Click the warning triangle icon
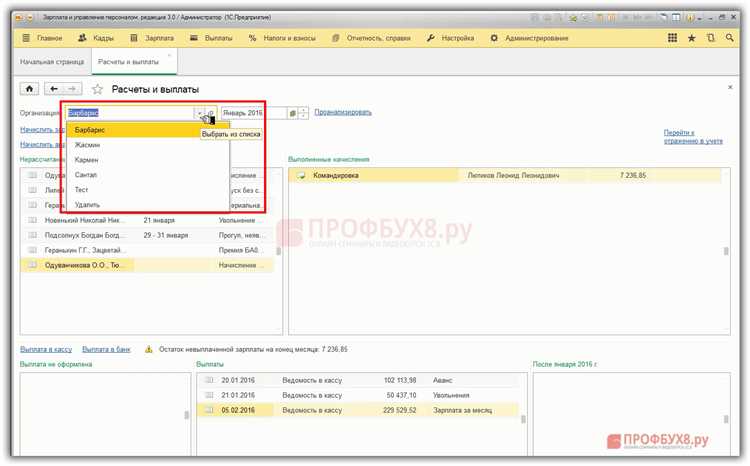 pyautogui.click(x=148, y=349)
